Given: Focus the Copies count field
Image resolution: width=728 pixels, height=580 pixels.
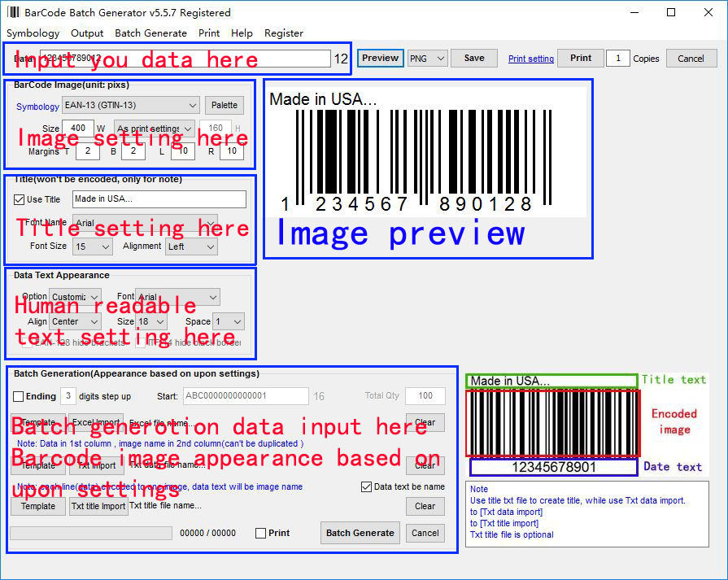Looking at the screenshot, I should 617,59.
